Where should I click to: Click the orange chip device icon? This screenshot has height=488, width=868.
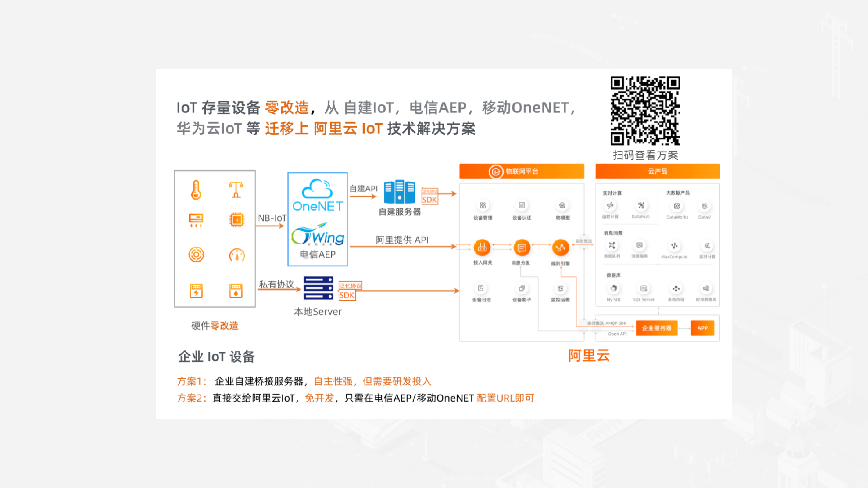click(x=237, y=220)
